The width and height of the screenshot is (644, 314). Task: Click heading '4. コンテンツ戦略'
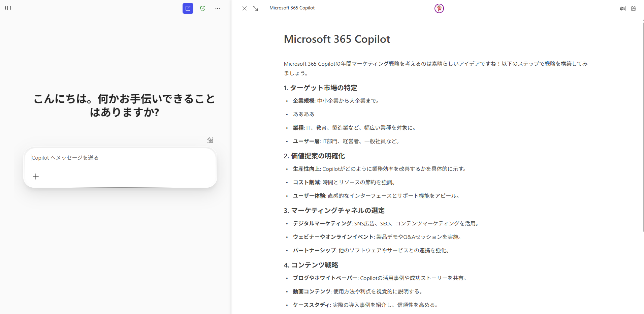tap(311, 265)
